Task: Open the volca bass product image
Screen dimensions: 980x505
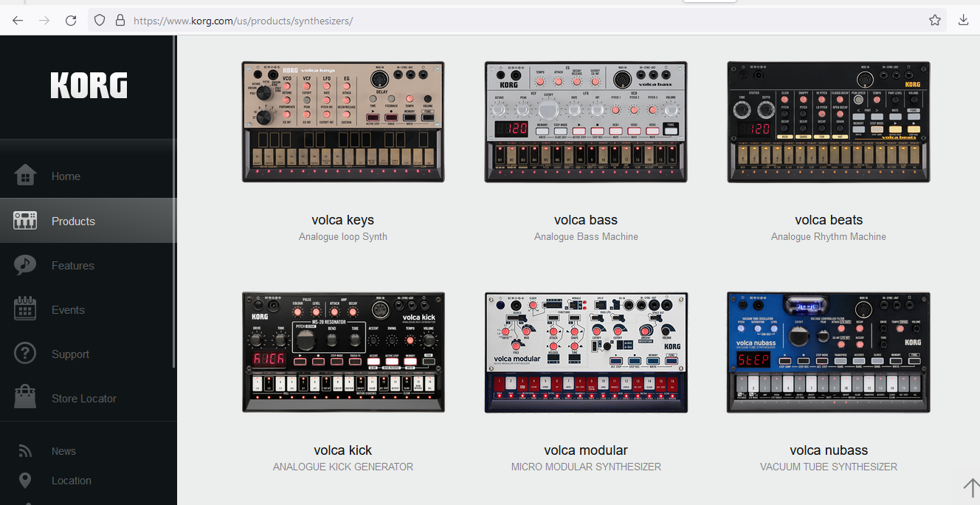Action: (586, 122)
